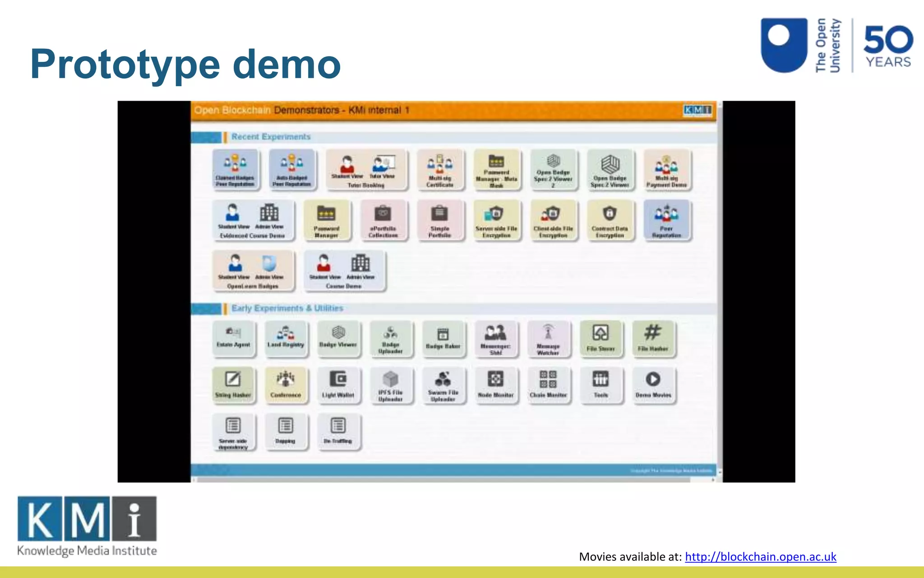Click the Demo Movies play icon
Screen dimensions: 924x578
point(653,379)
